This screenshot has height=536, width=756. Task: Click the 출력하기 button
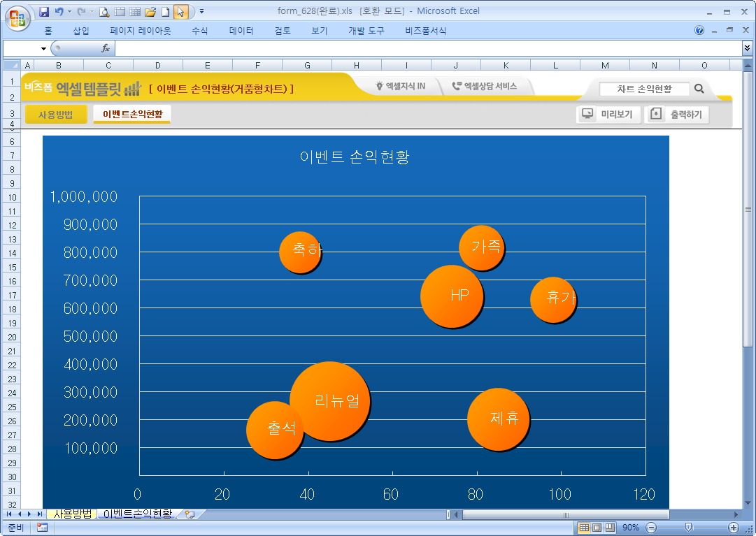677,114
